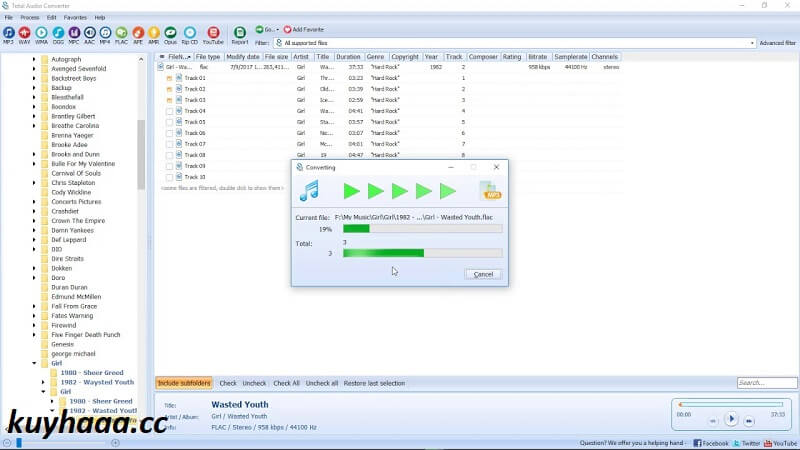Open the YouTube download tool
Screen dimensions: 800x450
click(213, 35)
